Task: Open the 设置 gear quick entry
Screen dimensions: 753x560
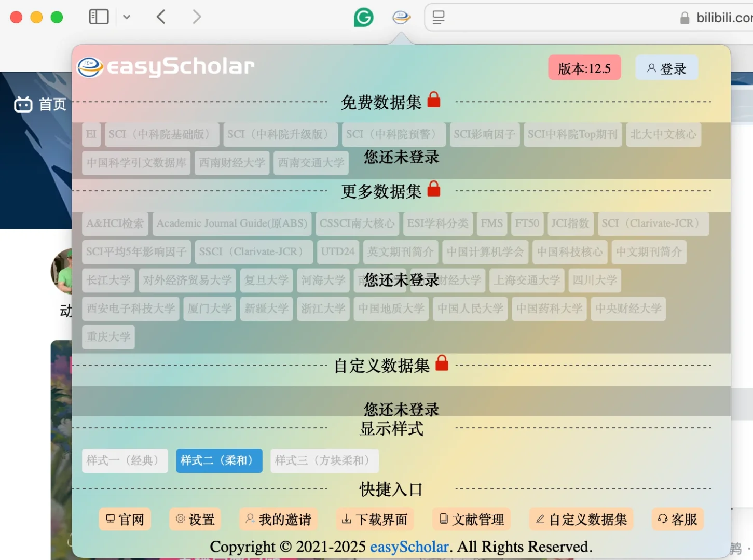Action: [195, 519]
